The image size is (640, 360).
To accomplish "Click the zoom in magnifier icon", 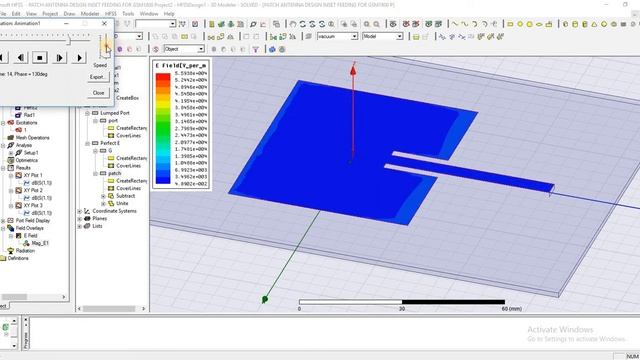I will click(x=367, y=24).
